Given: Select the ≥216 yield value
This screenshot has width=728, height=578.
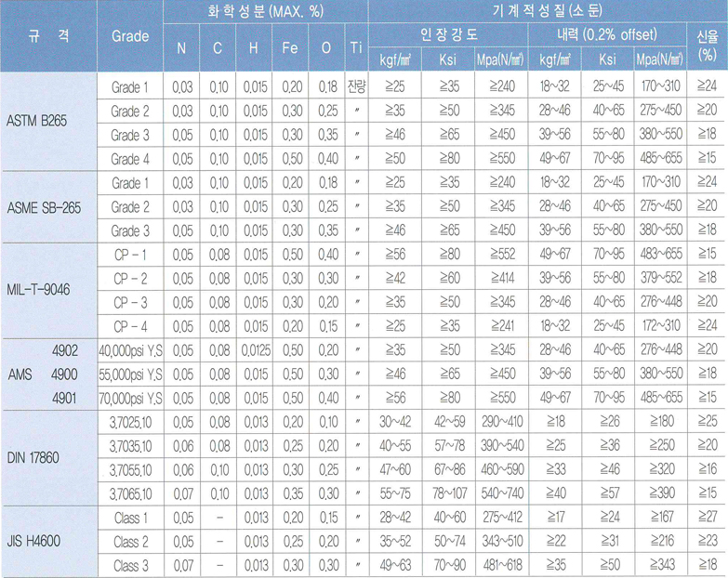Looking at the screenshot, I should pos(662,541).
